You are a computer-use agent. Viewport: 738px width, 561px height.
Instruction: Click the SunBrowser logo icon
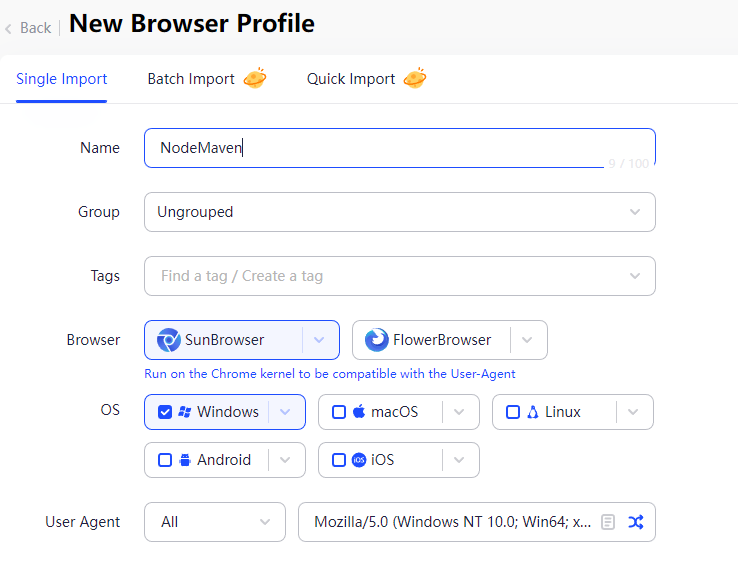tap(169, 340)
